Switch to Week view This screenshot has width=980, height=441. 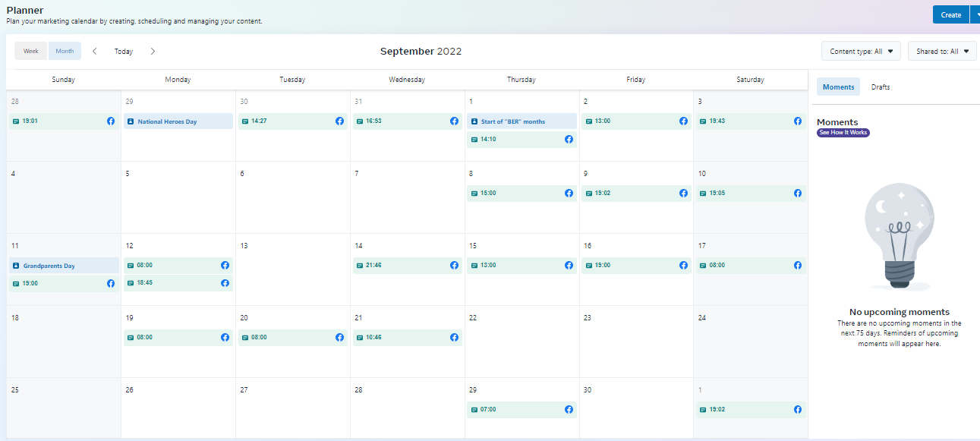31,51
